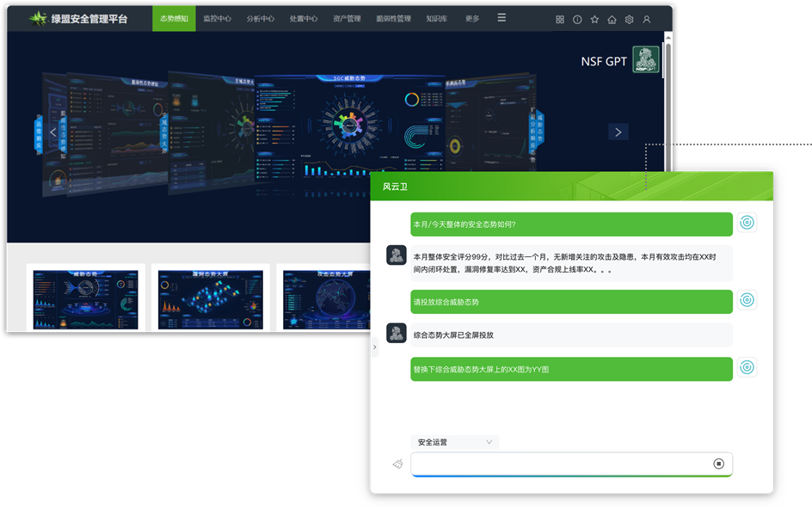Expand the 更多 menu
Image resolution: width=812 pixels, height=522 pixels.
coord(471,19)
